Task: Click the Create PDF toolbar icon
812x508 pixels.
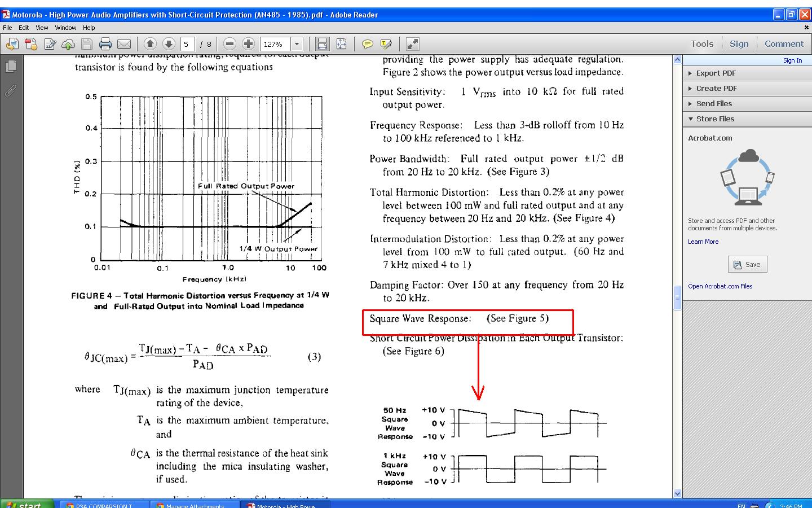Action: pos(30,44)
